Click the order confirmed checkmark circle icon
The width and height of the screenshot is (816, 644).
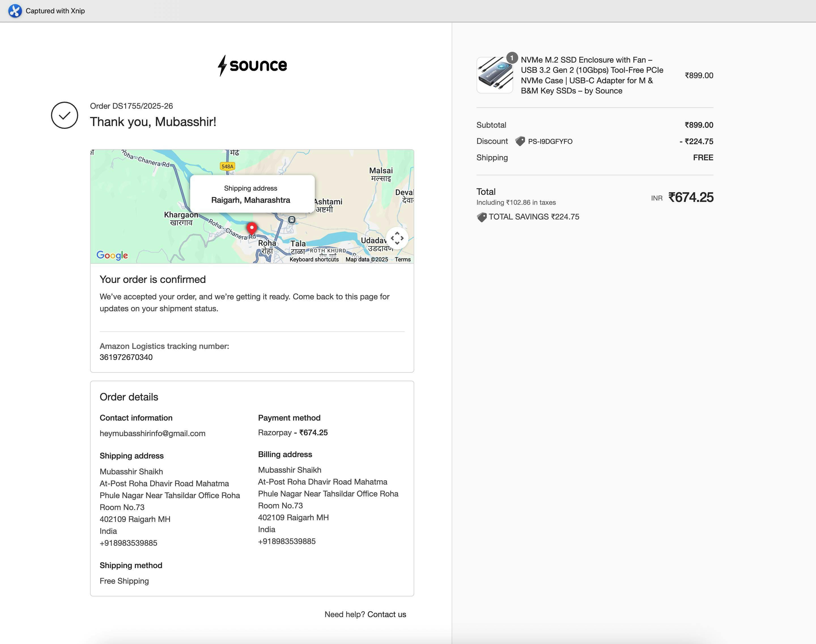(x=65, y=115)
